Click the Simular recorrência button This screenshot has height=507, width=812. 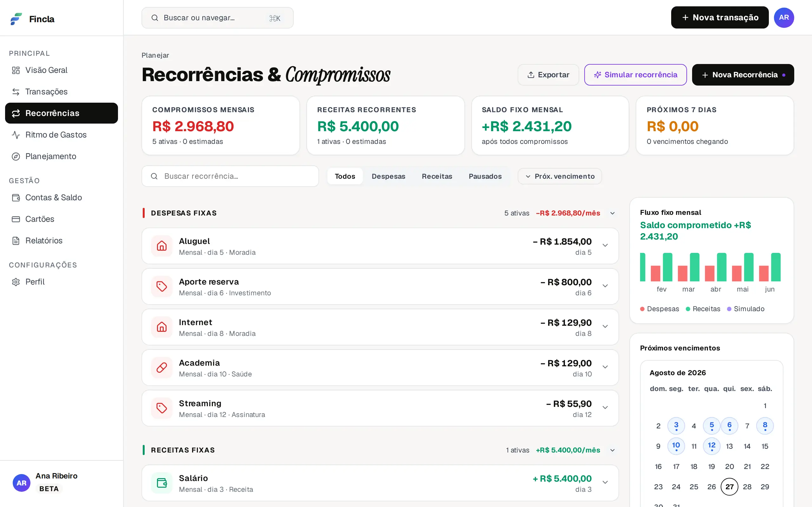pos(635,75)
